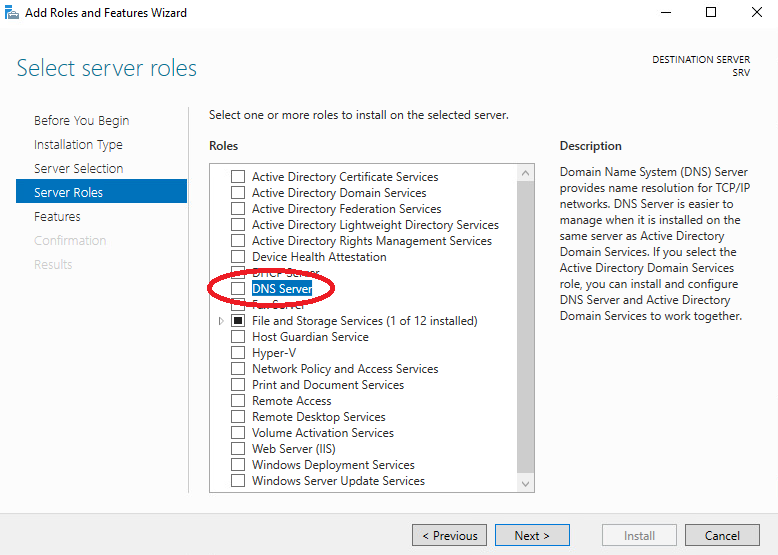
Task: Check Active Directory Lightweight Directory Services checkbox
Action: click(x=238, y=225)
